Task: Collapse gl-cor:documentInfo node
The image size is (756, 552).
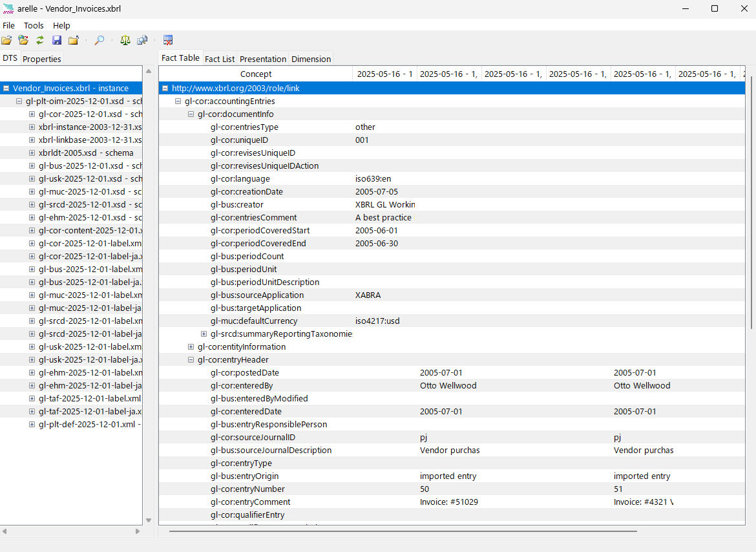Action: (191, 114)
